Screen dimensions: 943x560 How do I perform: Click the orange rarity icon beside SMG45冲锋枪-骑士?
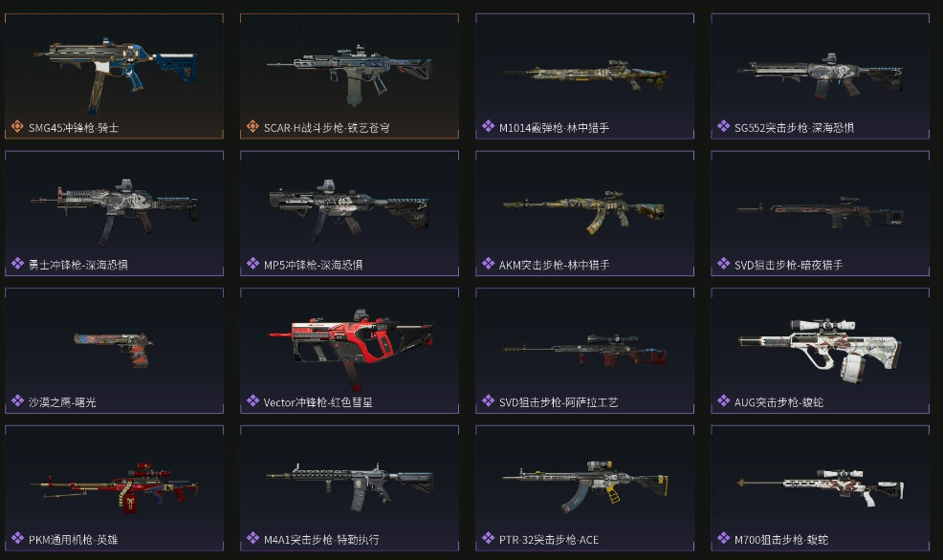click(17, 127)
